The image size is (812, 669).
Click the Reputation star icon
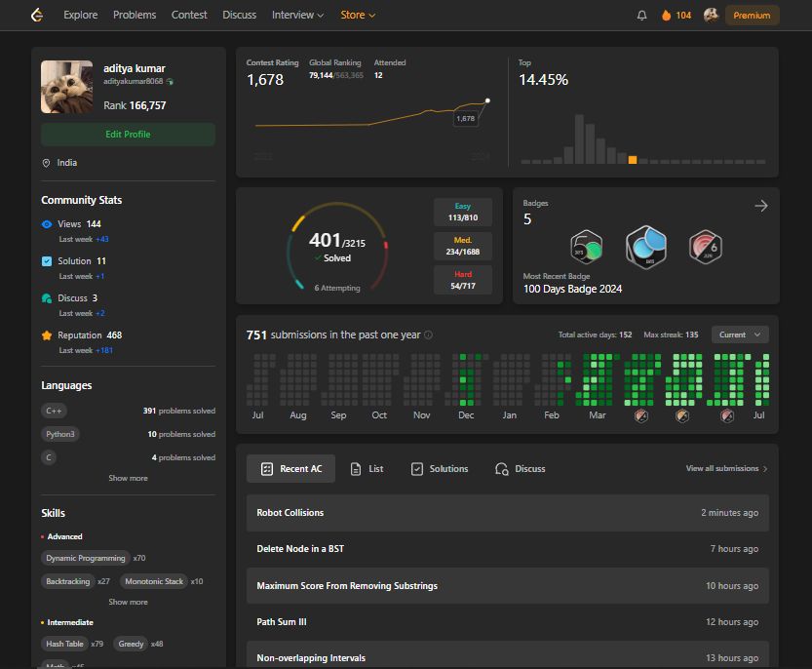pos(47,335)
